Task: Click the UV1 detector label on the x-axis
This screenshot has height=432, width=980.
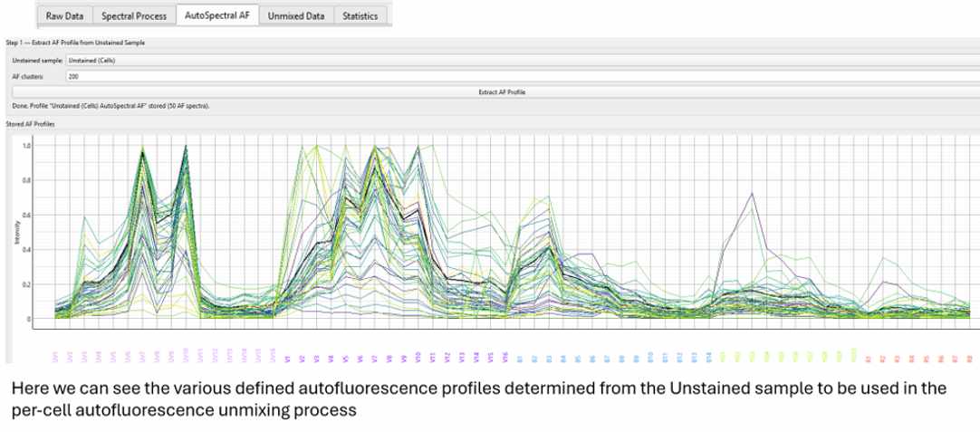Action: (55, 359)
